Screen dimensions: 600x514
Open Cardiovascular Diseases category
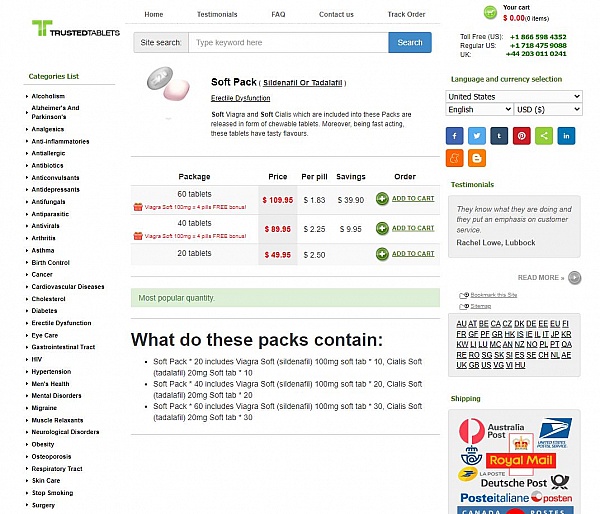coord(68,287)
